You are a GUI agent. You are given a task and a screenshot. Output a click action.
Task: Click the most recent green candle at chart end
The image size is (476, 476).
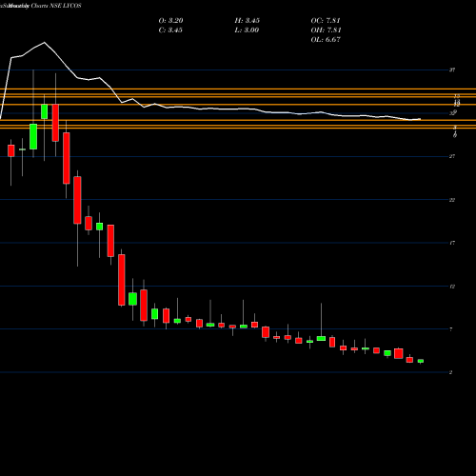[421, 361]
